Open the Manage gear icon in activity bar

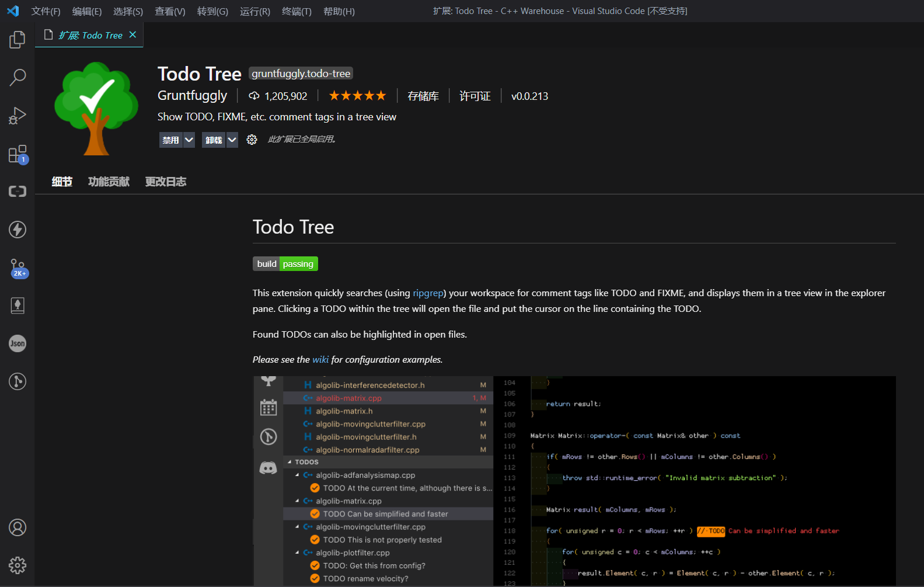[x=18, y=565]
